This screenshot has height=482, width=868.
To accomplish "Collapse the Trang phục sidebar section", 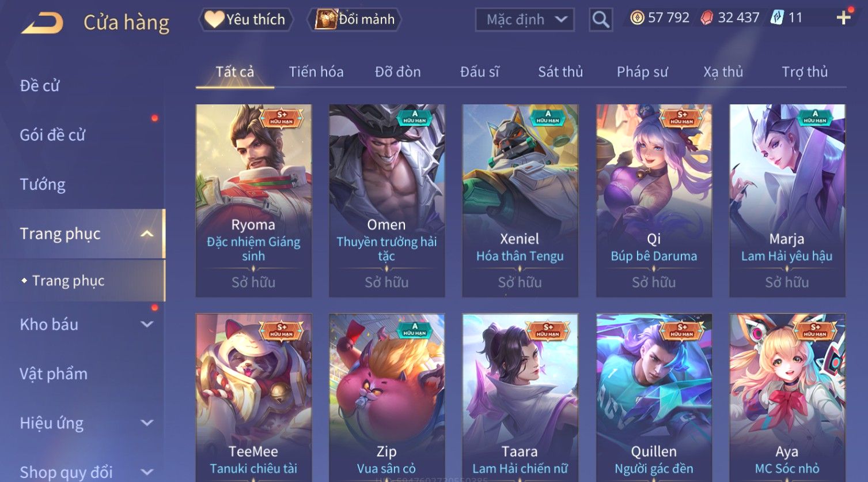I will tap(147, 234).
